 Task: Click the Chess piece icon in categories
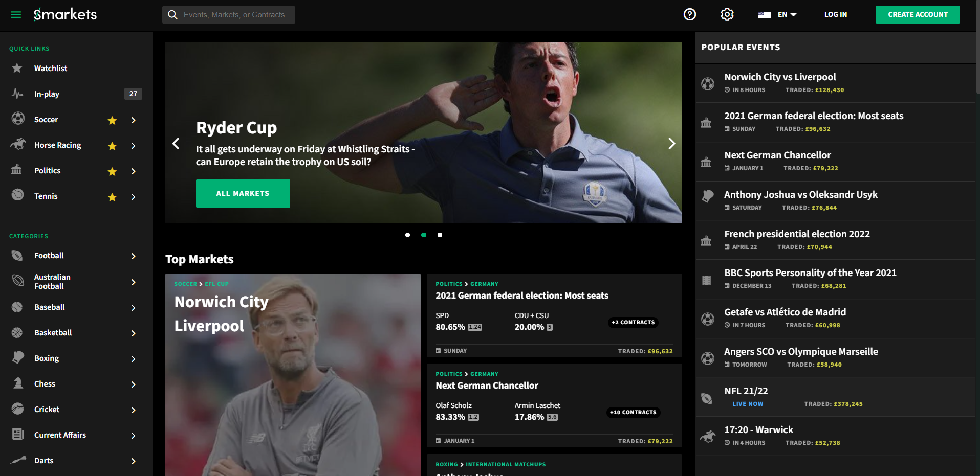(x=18, y=383)
